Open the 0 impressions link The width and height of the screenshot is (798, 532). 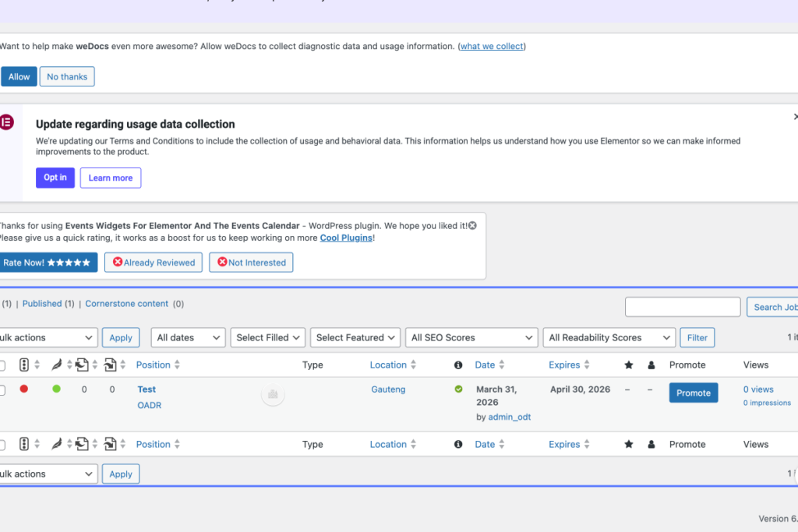(x=767, y=403)
